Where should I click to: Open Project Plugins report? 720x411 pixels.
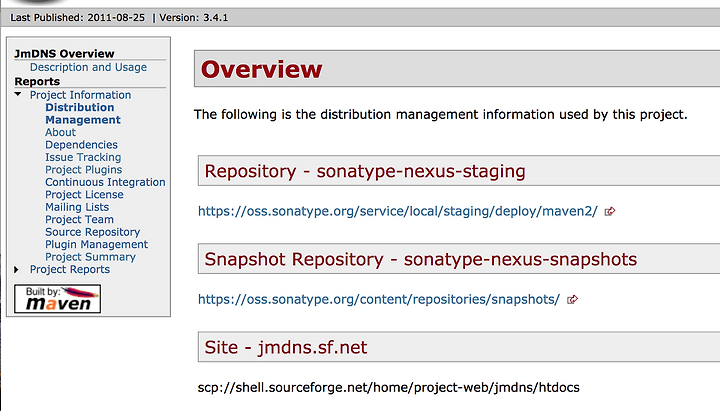(84, 169)
